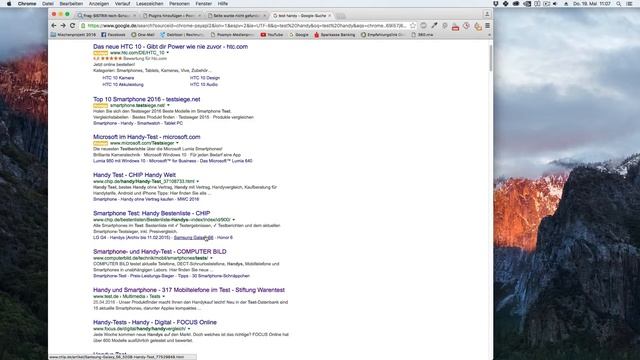Go forward with the browser forward arrow

pyautogui.click(x=63, y=25)
